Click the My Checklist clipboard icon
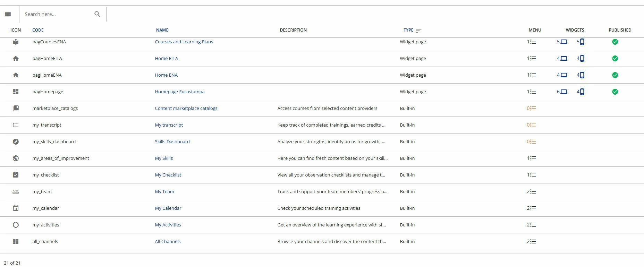The height and width of the screenshot is (267, 644). [16, 175]
